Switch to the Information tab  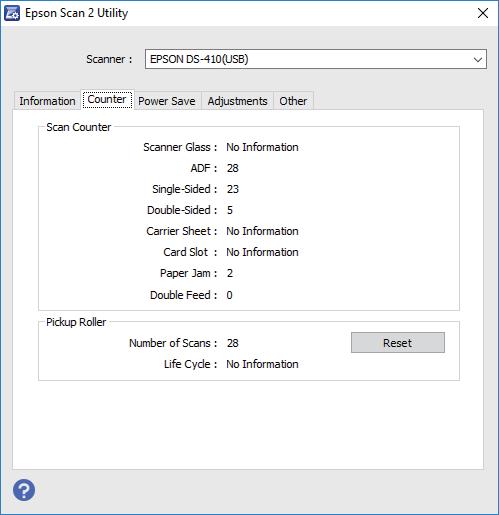pos(47,101)
